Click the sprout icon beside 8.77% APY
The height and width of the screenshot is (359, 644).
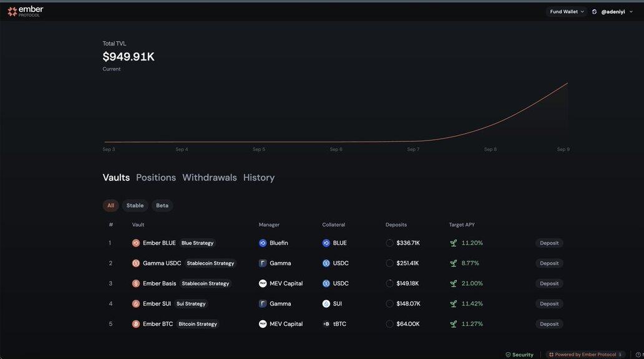454,263
